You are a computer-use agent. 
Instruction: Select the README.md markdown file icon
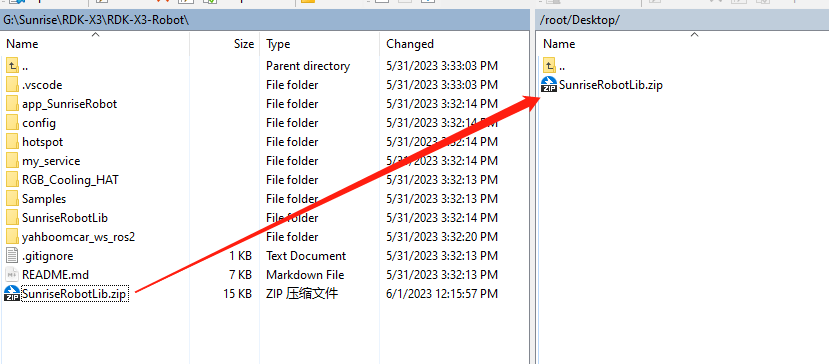point(12,275)
